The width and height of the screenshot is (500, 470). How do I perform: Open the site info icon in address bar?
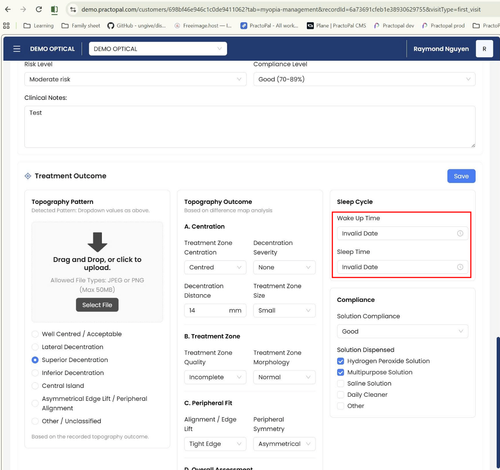coord(73,10)
